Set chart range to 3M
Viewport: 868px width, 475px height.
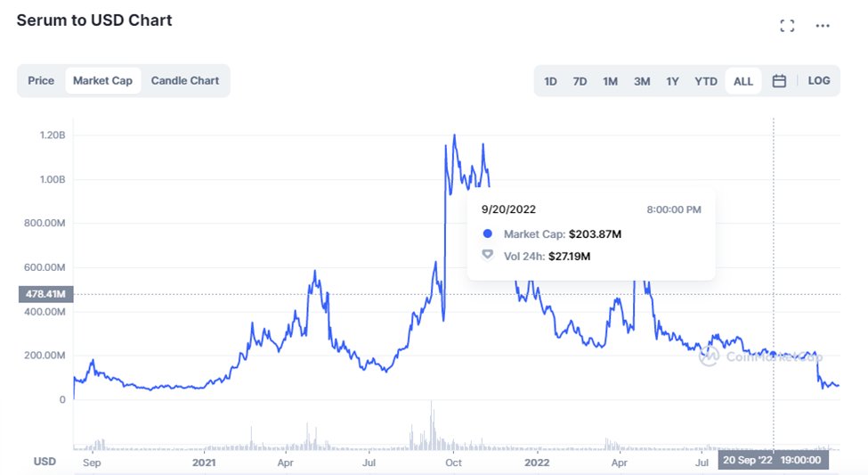tap(642, 81)
